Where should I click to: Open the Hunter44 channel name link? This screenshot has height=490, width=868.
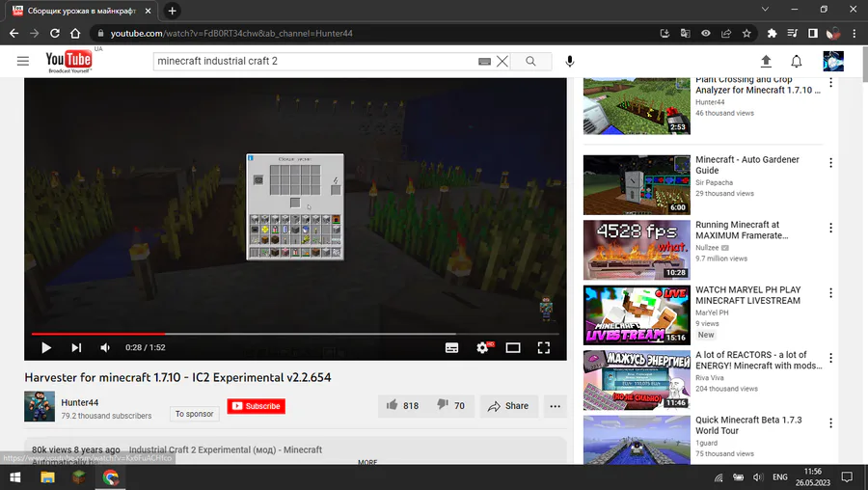(x=80, y=402)
